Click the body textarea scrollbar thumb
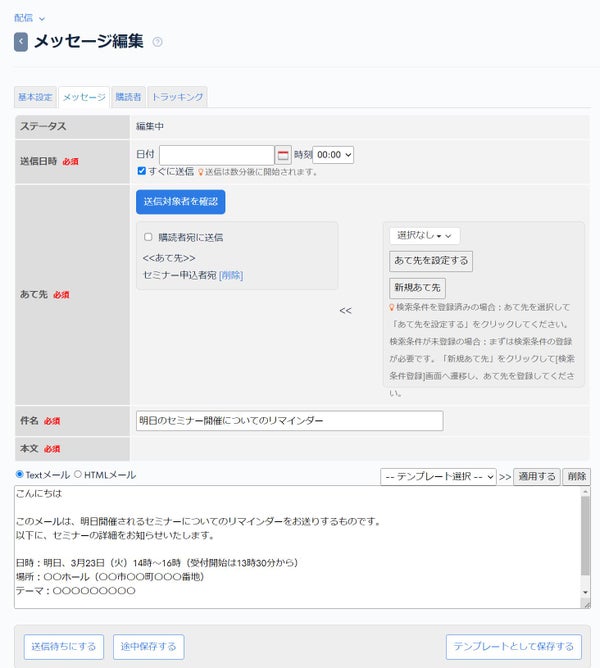This screenshot has height=668, width=600. 586,536
